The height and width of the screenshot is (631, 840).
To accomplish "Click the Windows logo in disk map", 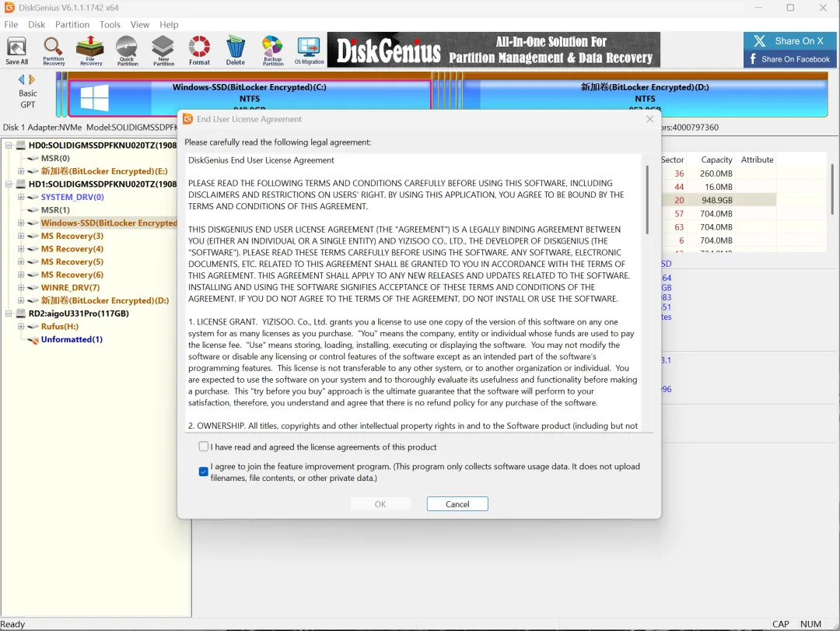I will point(94,98).
